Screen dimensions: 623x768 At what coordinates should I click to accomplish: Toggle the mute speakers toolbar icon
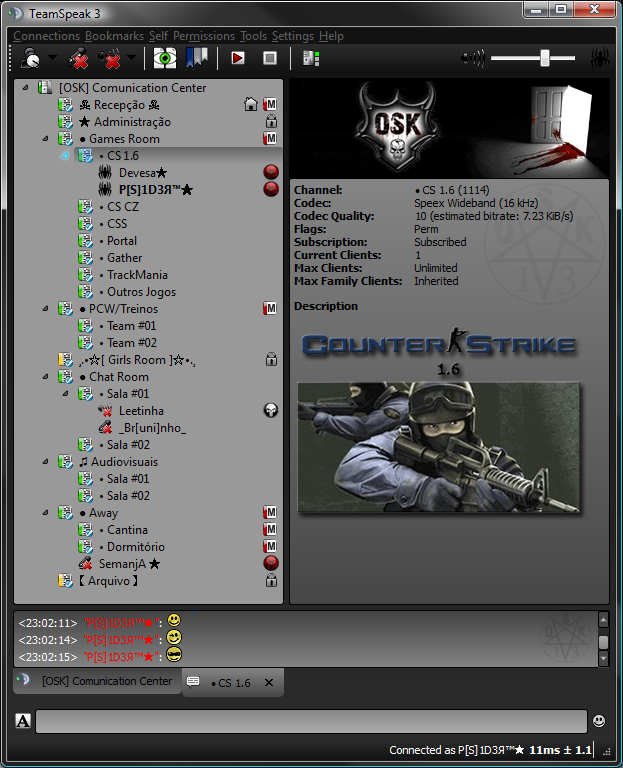coord(111,58)
